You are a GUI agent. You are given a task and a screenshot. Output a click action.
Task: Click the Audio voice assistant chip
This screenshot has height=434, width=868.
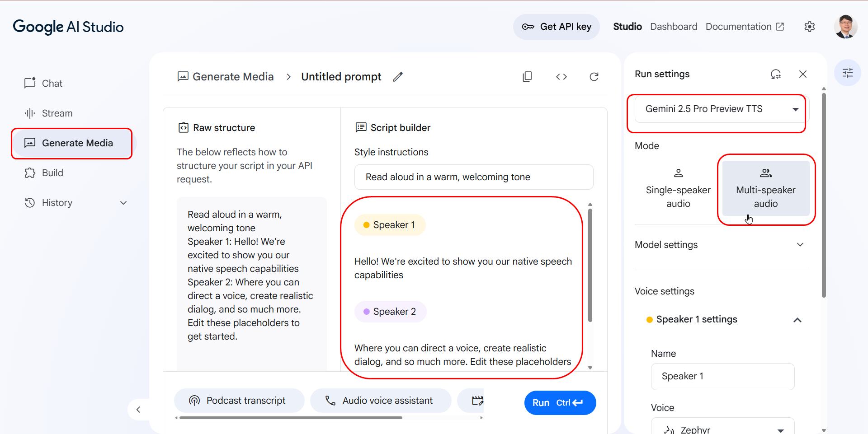coord(381,401)
